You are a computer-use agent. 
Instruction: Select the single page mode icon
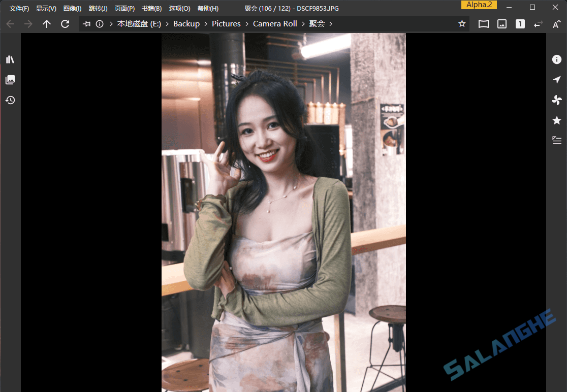click(520, 23)
